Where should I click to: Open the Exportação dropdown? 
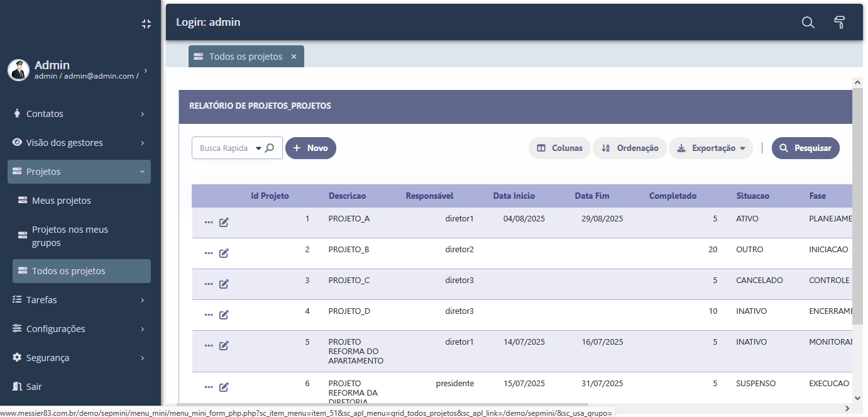pyautogui.click(x=711, y=148)
